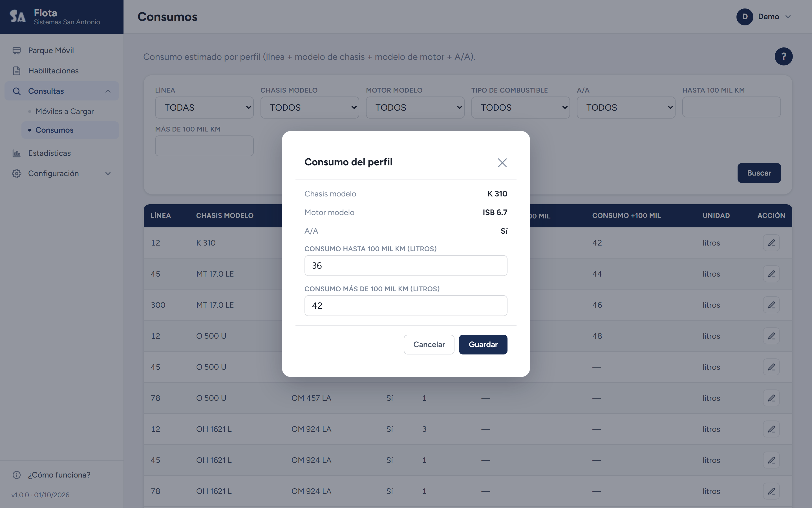Expand the Configuración menu chevron
Viewport: 812px width, 508px height.
[x=108, y=174]
